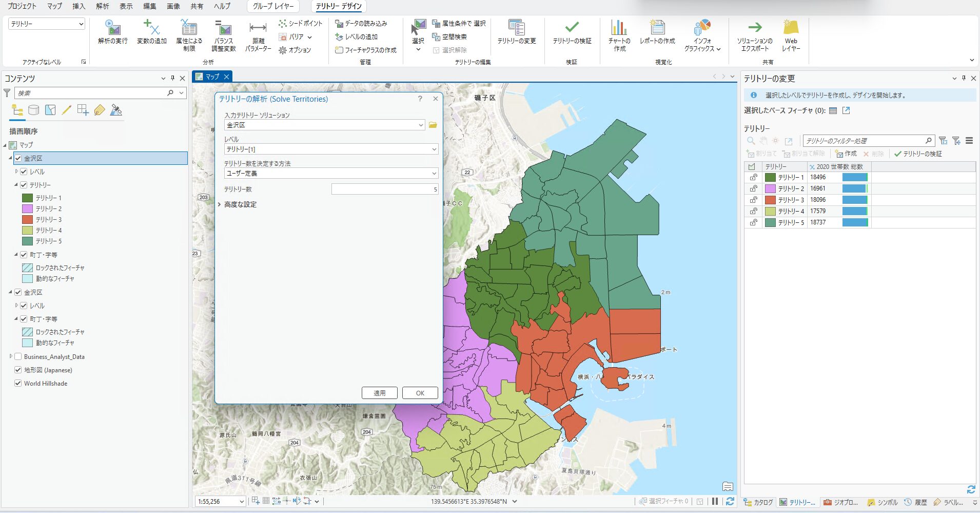Click the 距離パラメーター ribbon icon
980x513 pixels.
258,29
